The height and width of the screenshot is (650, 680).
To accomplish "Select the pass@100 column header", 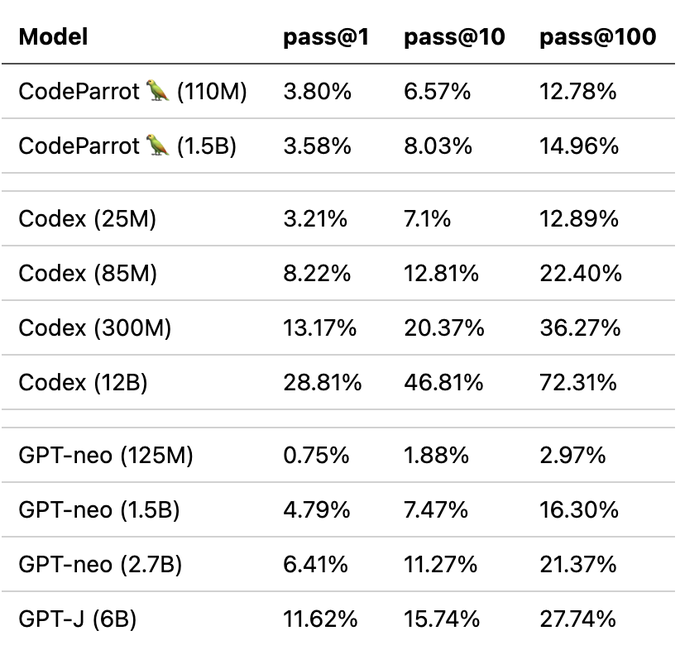I will (597, 38).
